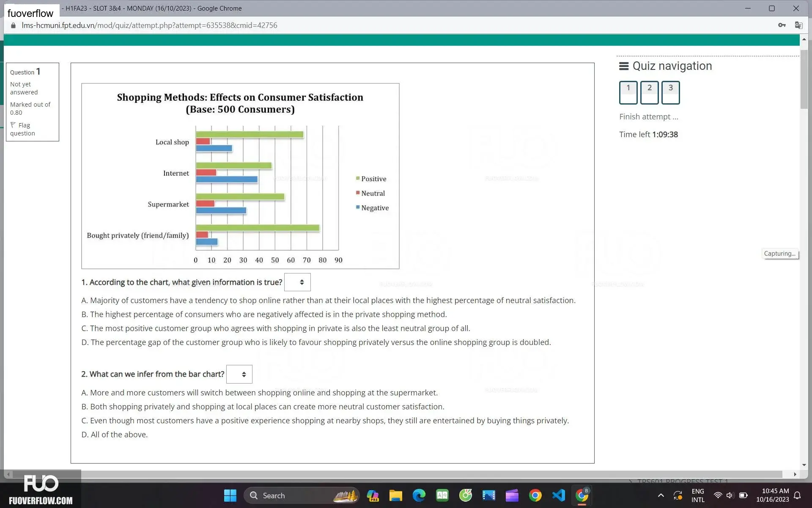Viewport: 812px width, 508px height.
Task: Click 'Time left 1:09:38' text
Action: (x=648, y=134)
